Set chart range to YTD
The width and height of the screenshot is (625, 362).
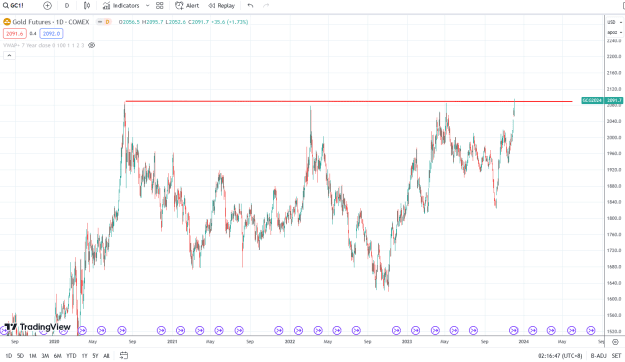(71, 356)
